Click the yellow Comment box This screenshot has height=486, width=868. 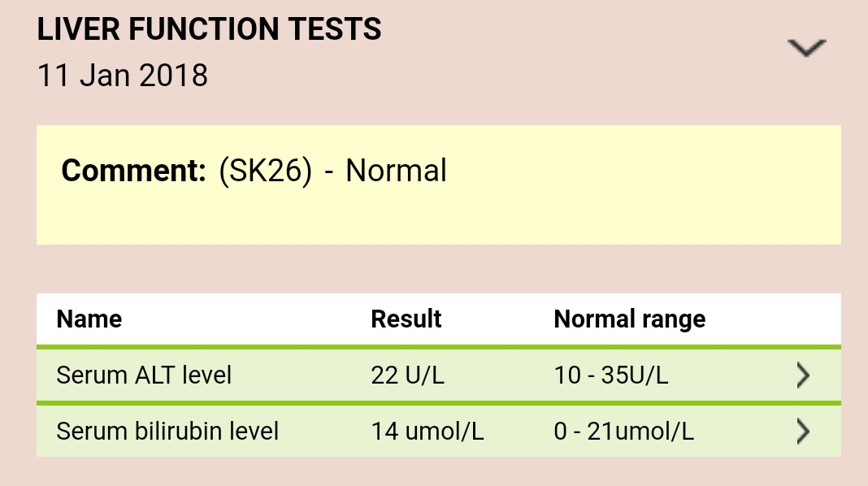438,184
